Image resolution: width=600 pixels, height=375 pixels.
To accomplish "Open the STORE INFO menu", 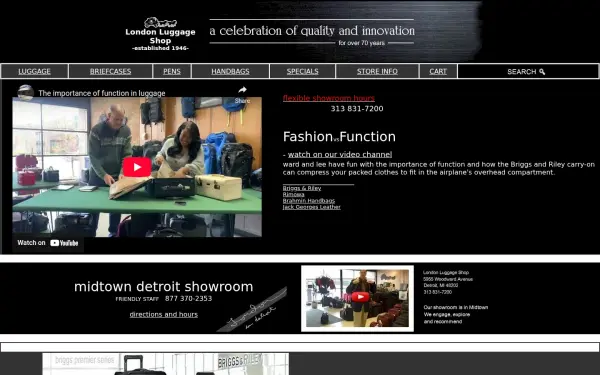I will (377, 71).
